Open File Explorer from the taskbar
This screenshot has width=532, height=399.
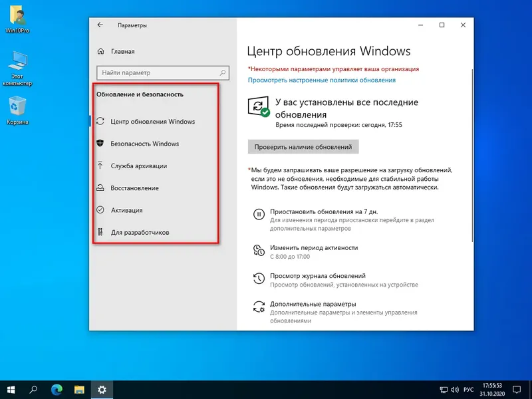point(77,390)
